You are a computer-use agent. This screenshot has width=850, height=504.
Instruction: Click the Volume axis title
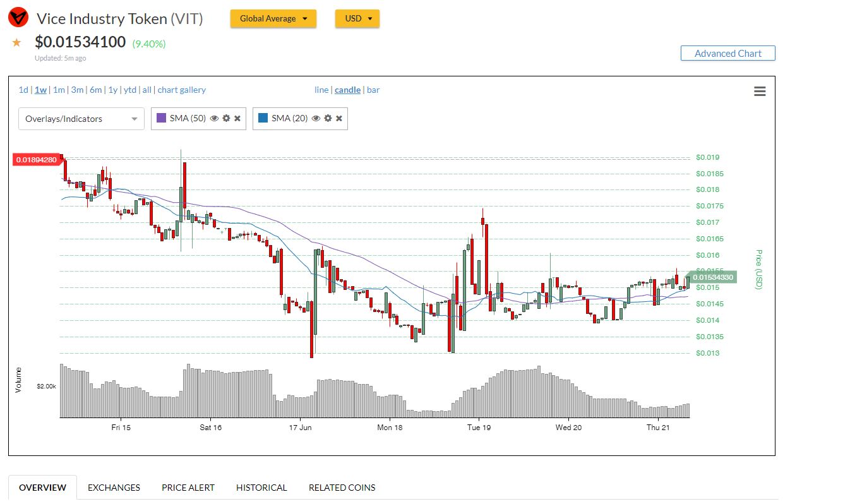click(x=18, y=380)
